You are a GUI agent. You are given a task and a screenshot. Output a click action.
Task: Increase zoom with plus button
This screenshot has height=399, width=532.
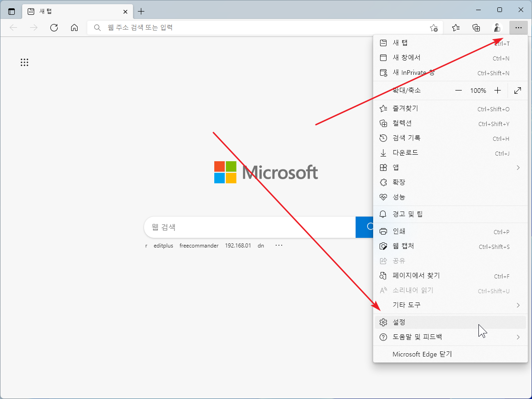[x=497, y=91]
